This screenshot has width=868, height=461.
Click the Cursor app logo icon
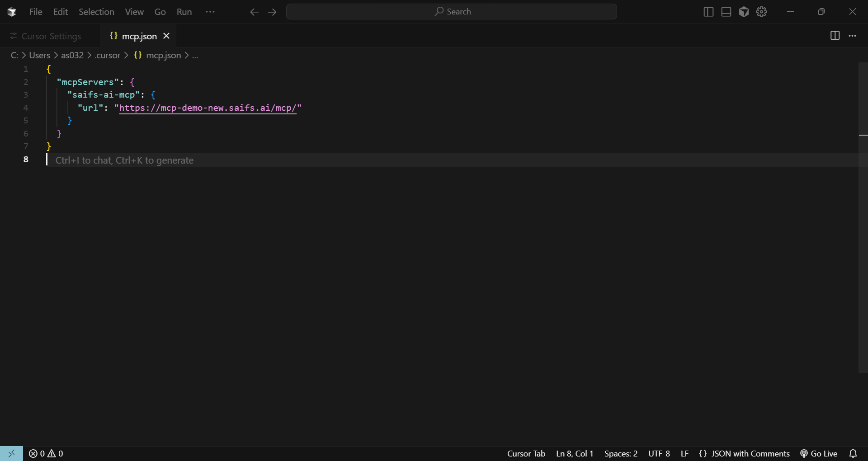click(x=12, y=12)
